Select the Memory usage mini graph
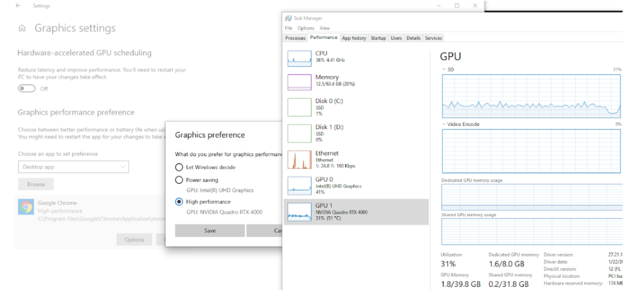This screenshot has width=644, height=292. coord(299,82)
